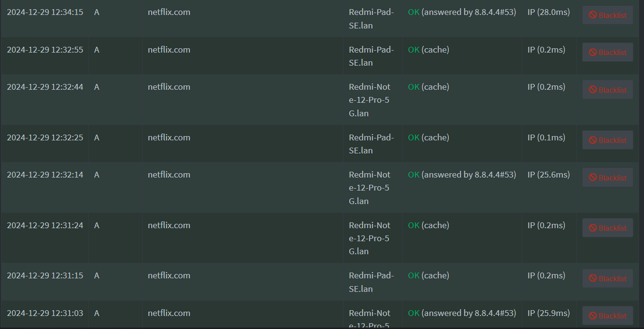This screenshot has height=329, width=644.
Task: Click the timestamp 2024-12-29 12:31:03
Action: [45, 313]
